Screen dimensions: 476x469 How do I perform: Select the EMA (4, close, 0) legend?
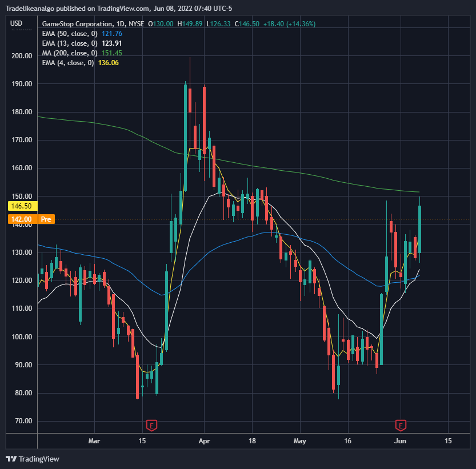point(67,63)
